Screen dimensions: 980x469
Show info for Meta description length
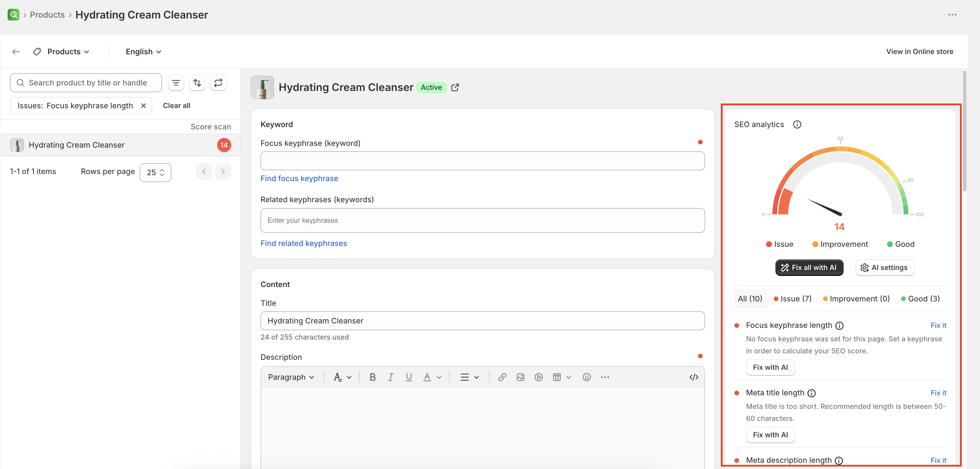click(839, 460)
